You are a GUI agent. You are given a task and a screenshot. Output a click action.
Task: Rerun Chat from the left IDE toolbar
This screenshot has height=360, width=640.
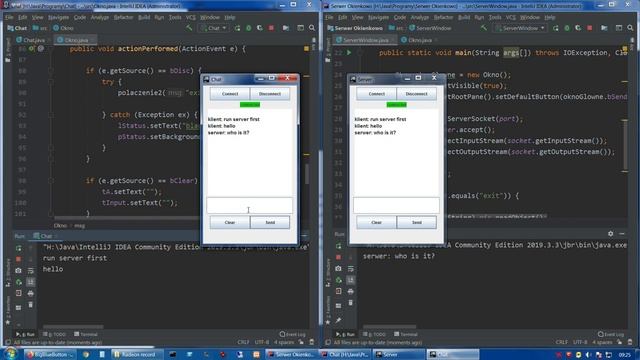click(x=237, y=28)
